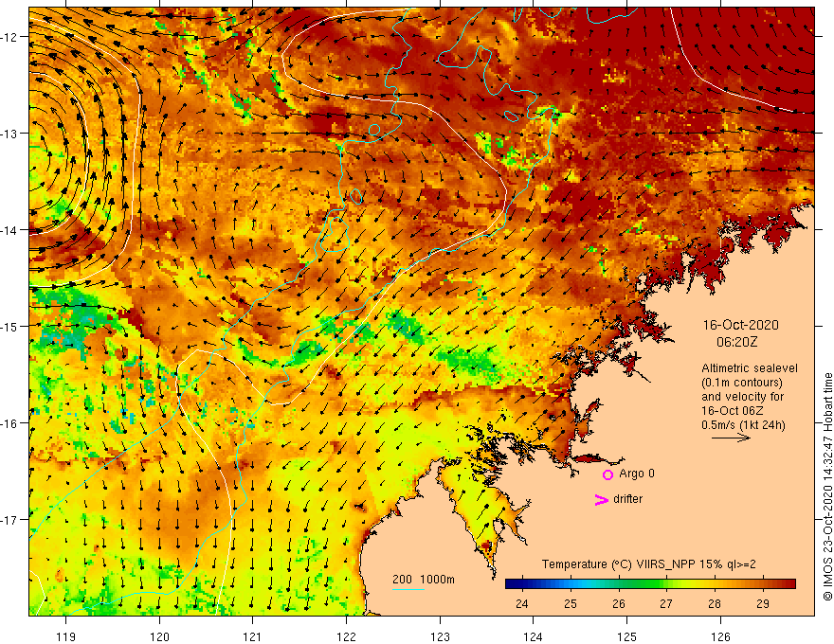The height and width of the screenshot is (644, 834).
Task: Click the temperature color bar legend
Action: coord(650,584)
